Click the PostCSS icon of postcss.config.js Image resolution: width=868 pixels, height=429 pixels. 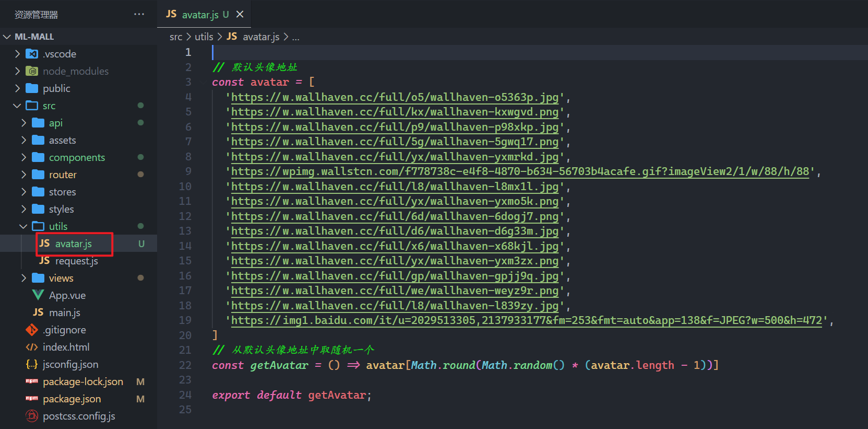32,416
